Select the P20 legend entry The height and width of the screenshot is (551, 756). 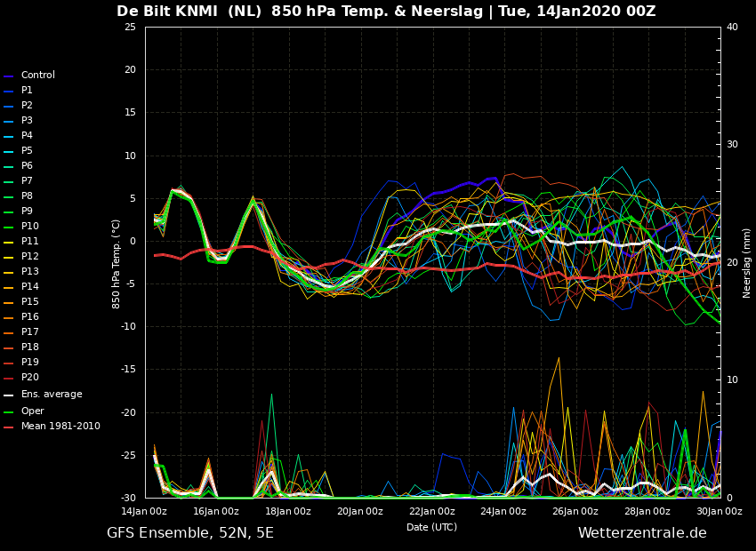(x=29, y=378)
